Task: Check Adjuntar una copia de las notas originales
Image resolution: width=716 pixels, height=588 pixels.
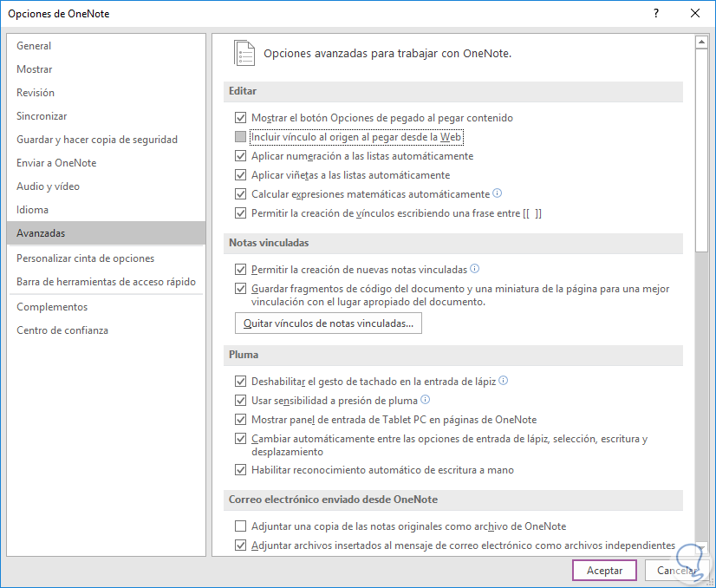Action: pos(241,526)
